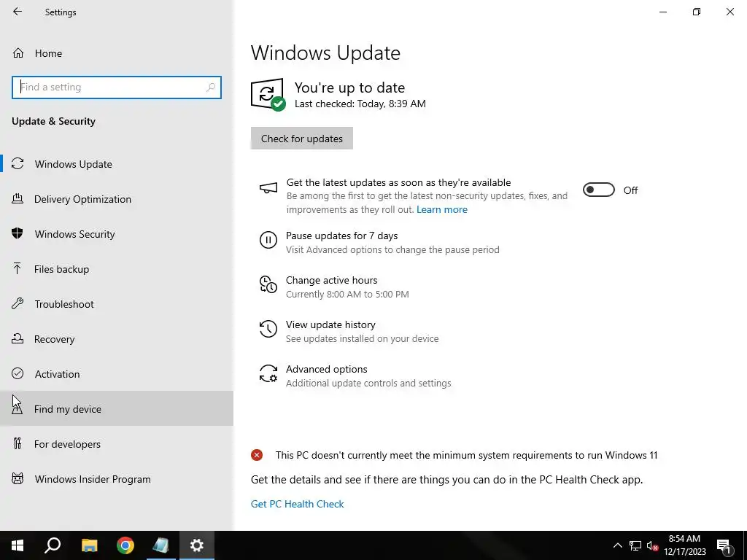This screenshot has height=560, width=747.
Task: Open Windows Insider Program page
Action: coord(117,479)
